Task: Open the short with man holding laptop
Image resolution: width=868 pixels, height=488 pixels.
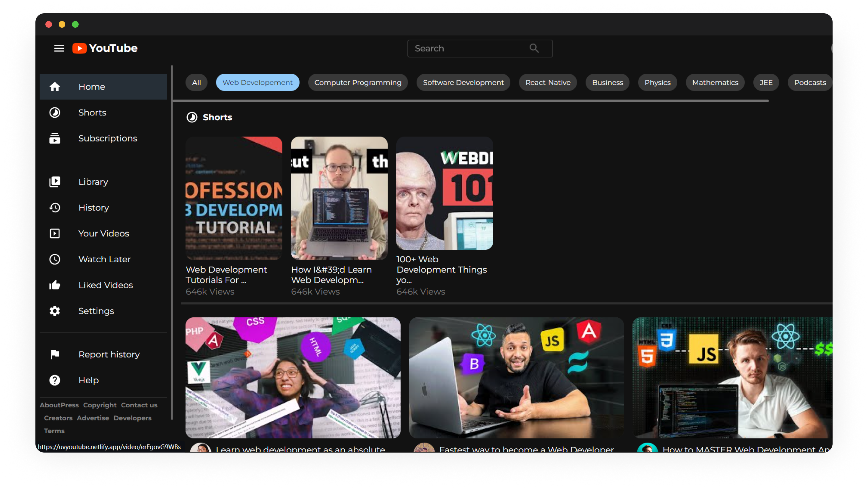Action: coord(339,198)
